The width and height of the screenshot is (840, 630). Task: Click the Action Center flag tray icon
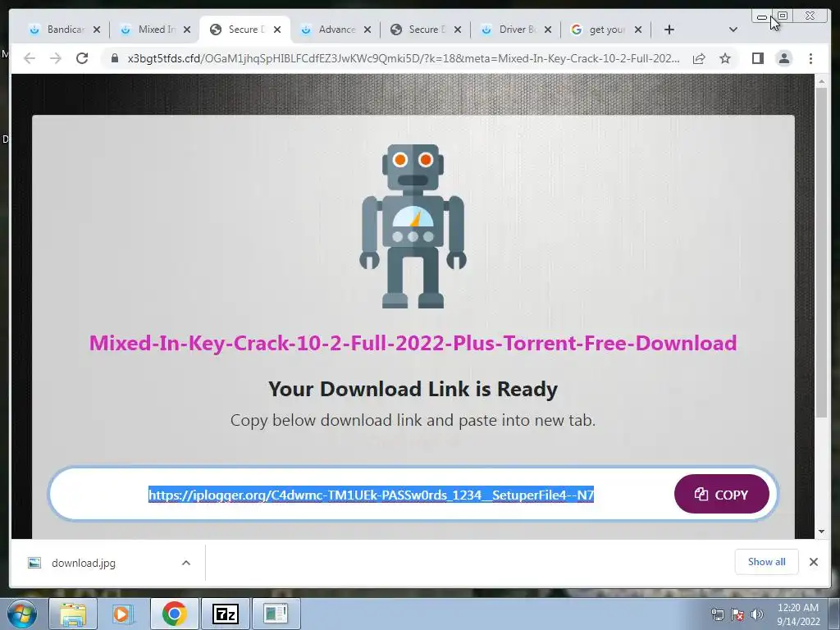point(737,614)
